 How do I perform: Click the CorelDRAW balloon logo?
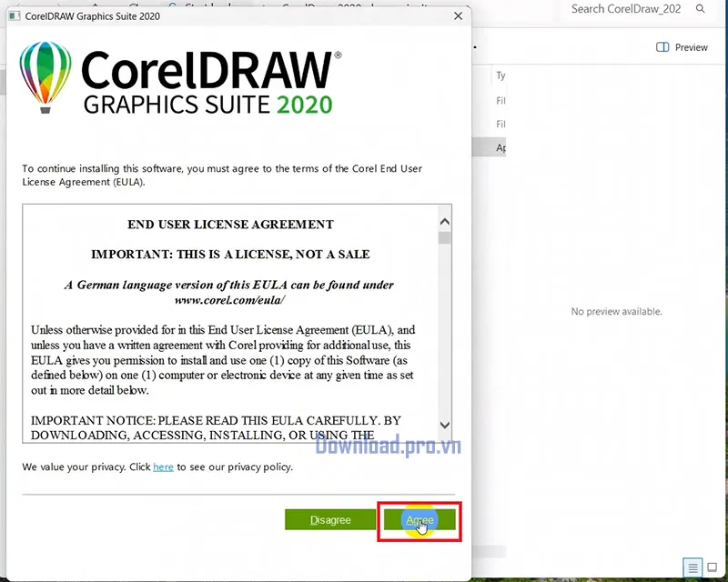point(44,77)
